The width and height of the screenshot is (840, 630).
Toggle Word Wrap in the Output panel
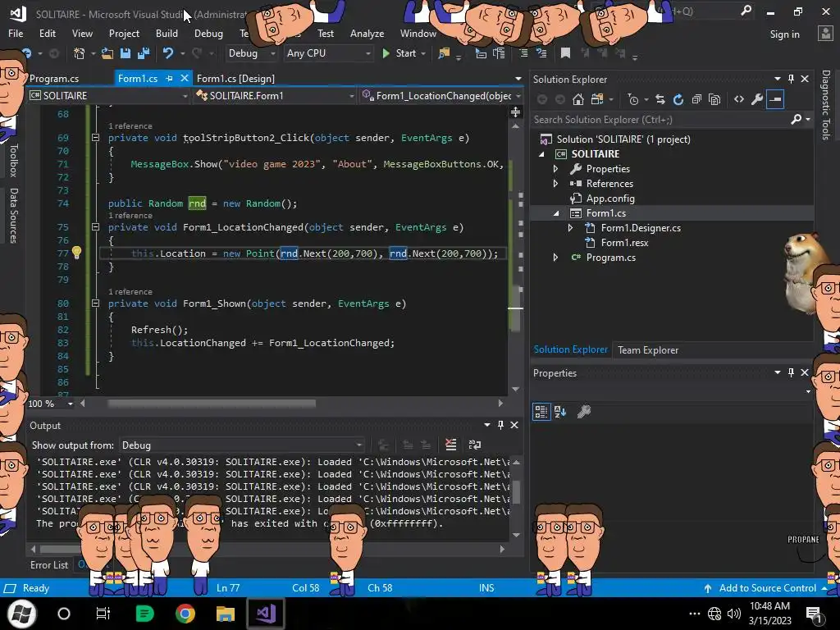coord(475,445)
